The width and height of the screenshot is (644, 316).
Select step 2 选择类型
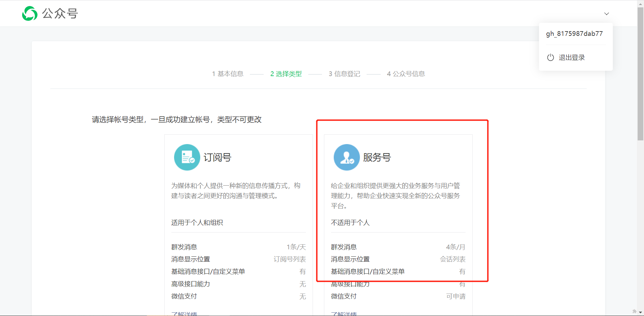pos(286,74)
